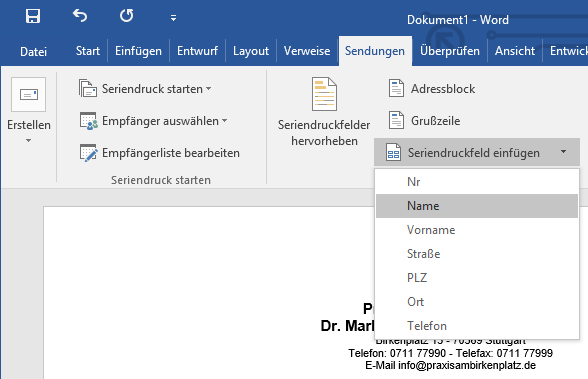Open the Ansicht tab
Image resolution: width=588 pixels, height=379 pixels.
pyautogui.click(x=515, y=51)
